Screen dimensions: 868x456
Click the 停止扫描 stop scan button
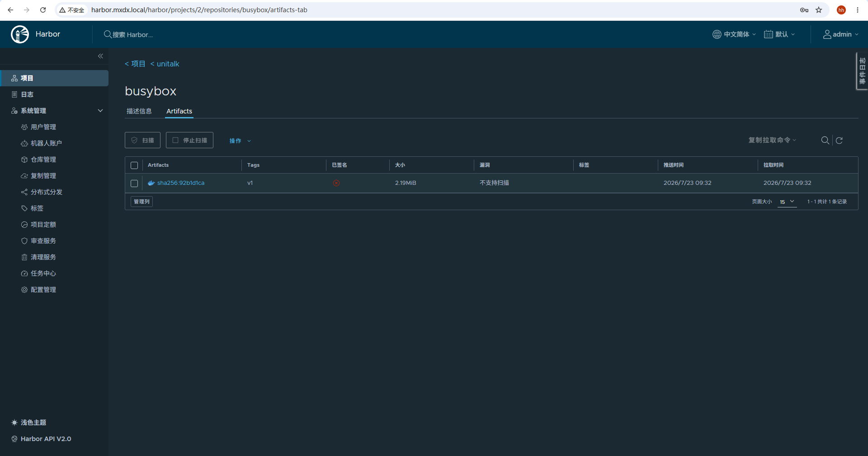(x=189, y=140)
